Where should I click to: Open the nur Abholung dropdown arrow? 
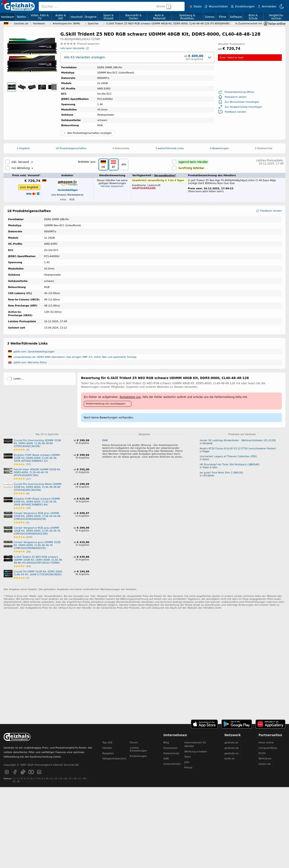click(x=32, y=168)
